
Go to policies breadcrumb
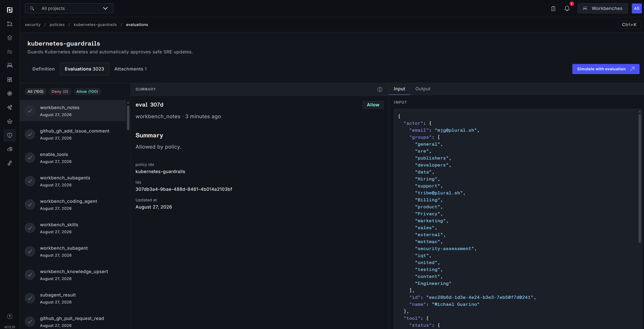point(57,24)
